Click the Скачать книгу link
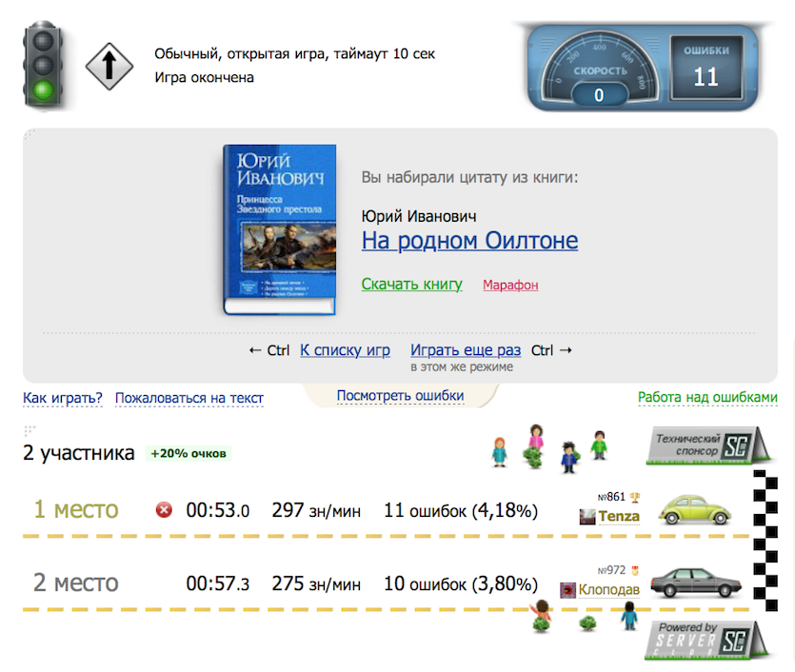This screenshot has height=672, width=795. click(411, 284)
